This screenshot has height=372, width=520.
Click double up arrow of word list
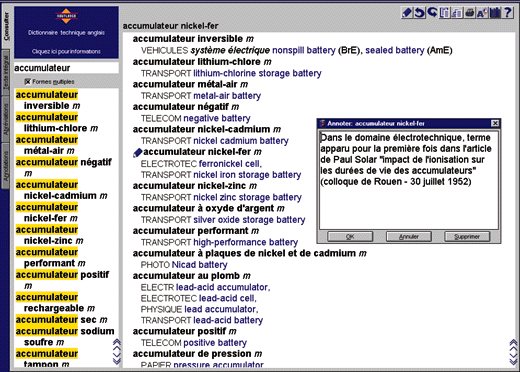point(117,342)
